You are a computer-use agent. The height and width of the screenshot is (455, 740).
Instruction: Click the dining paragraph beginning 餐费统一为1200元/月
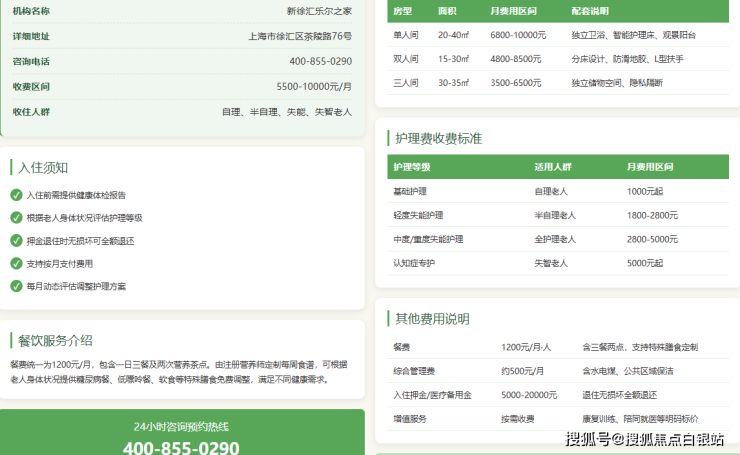tap(179, 372)
